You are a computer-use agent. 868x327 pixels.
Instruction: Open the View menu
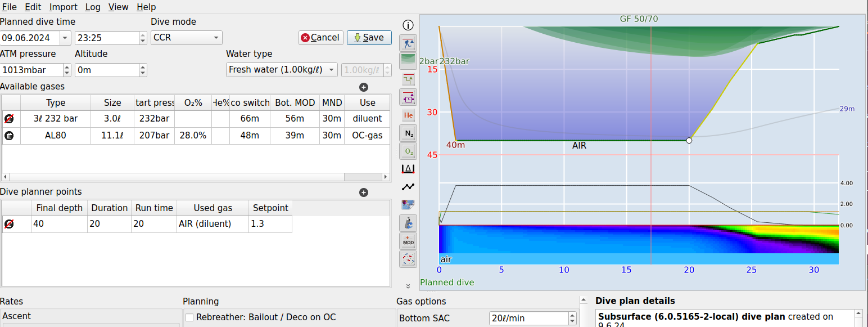[118, 7]
